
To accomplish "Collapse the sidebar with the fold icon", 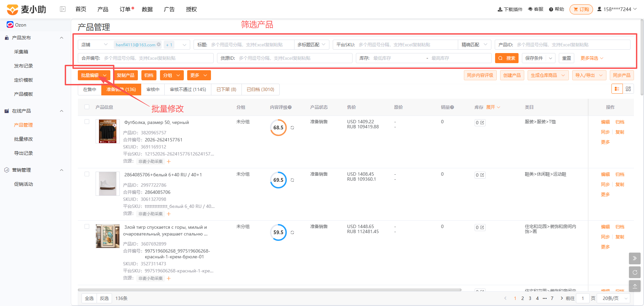I will pos(63,9).
